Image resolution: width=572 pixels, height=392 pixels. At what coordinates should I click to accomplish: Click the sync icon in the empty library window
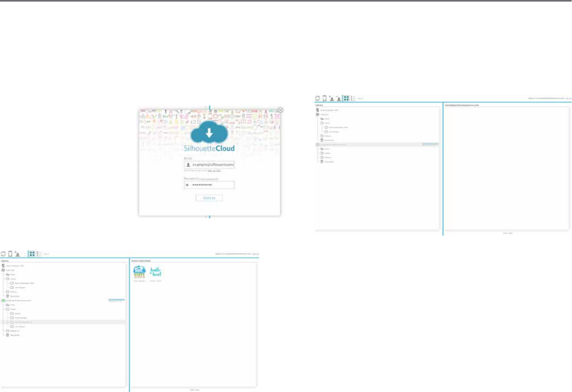tap(318, 98)
